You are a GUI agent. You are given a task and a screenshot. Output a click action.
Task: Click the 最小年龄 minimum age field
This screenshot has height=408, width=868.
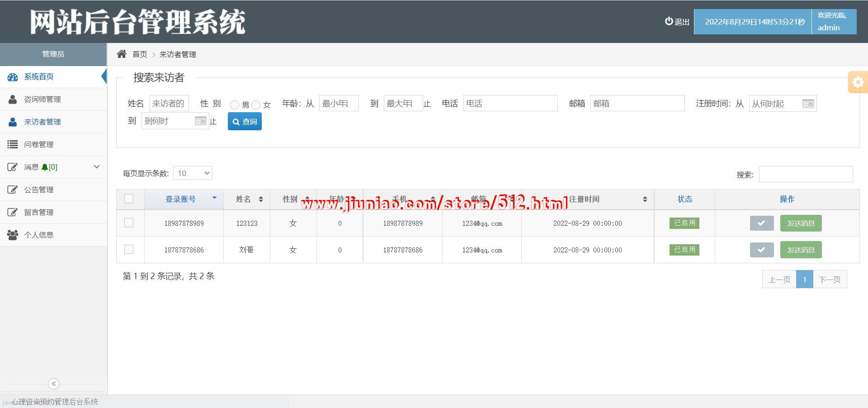(x=339, y=103)
